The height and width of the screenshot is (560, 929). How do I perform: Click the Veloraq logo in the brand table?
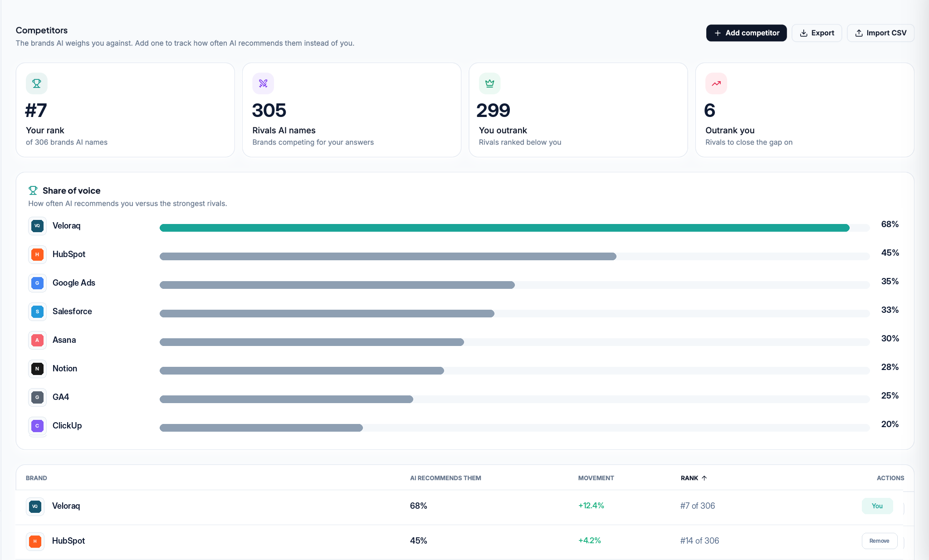(35, 506)
